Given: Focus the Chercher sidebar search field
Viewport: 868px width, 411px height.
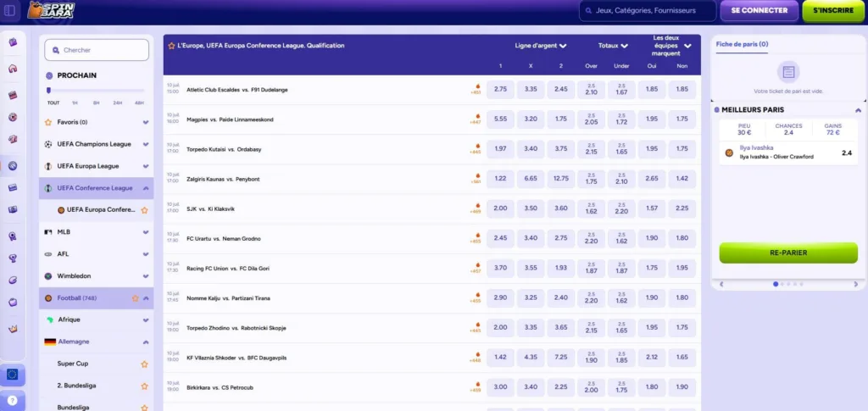Looking at the screenshot, I should pyautogui.click(x=97, y=50).
